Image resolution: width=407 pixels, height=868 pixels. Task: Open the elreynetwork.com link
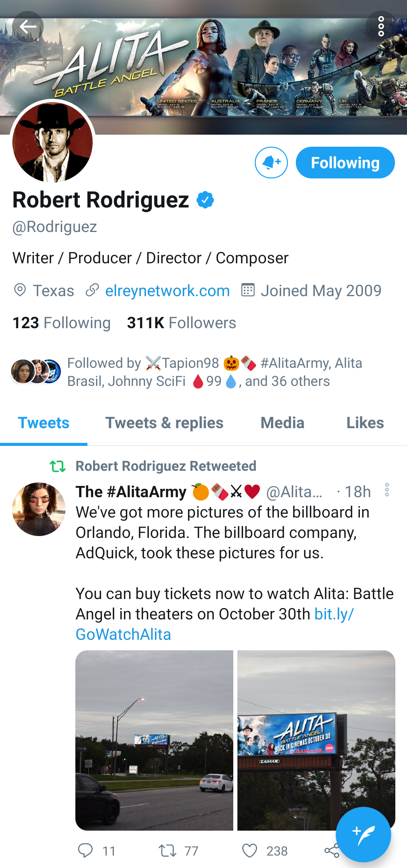point(167,291)
